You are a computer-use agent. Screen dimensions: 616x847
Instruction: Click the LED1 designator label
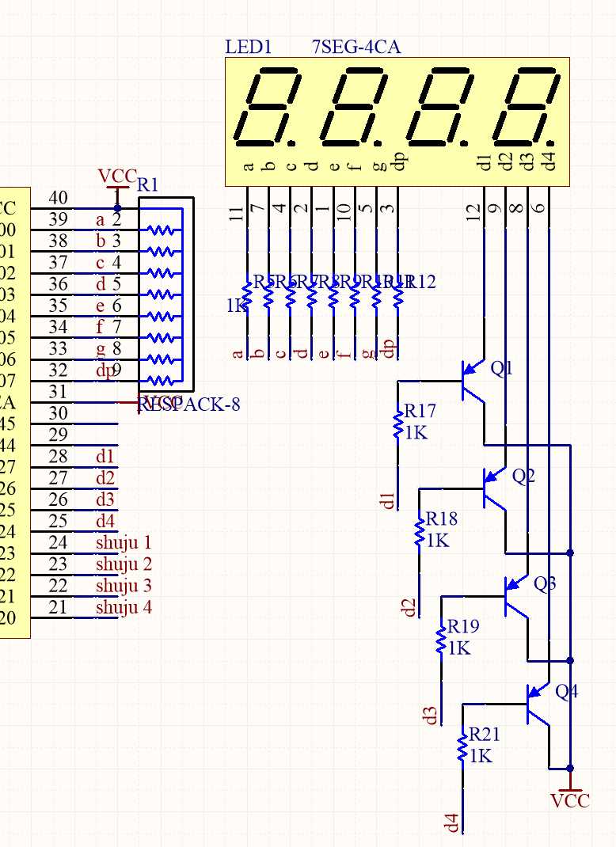coord(248,47)
